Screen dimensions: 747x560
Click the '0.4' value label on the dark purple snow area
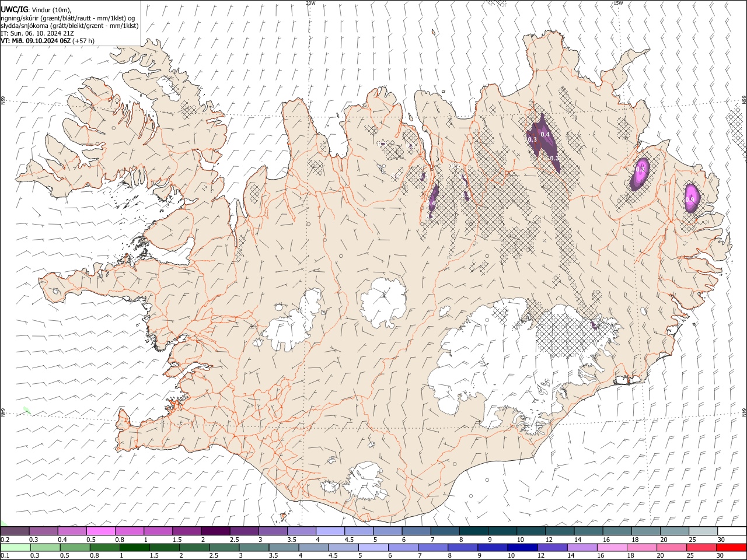click(545, 134)
